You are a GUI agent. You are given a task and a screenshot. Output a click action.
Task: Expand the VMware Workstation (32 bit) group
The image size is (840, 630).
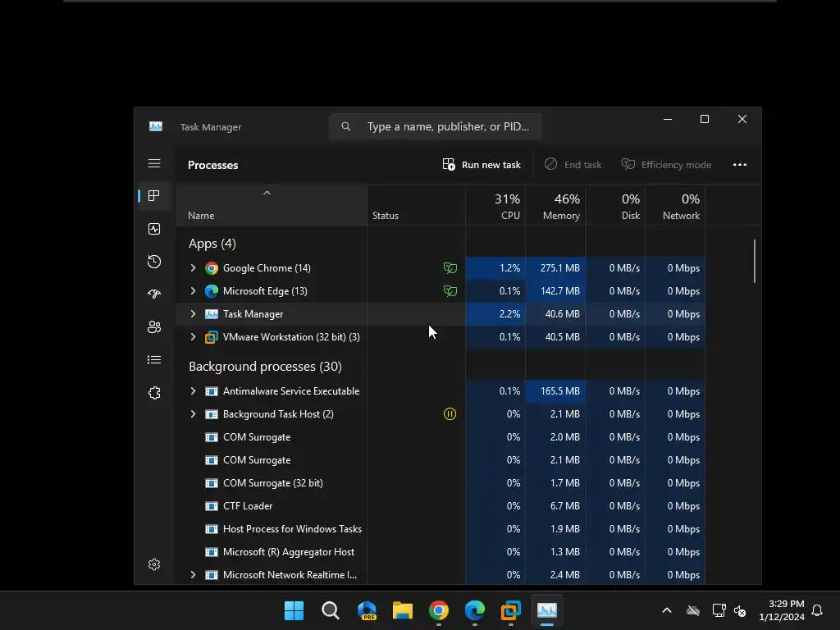pyautogui.click(x=193, y=337)
